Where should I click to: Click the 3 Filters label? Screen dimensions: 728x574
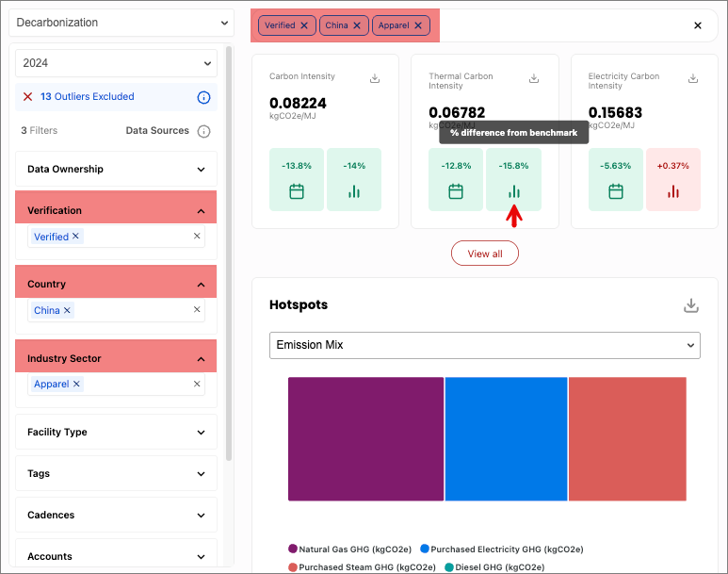point(40,131)
